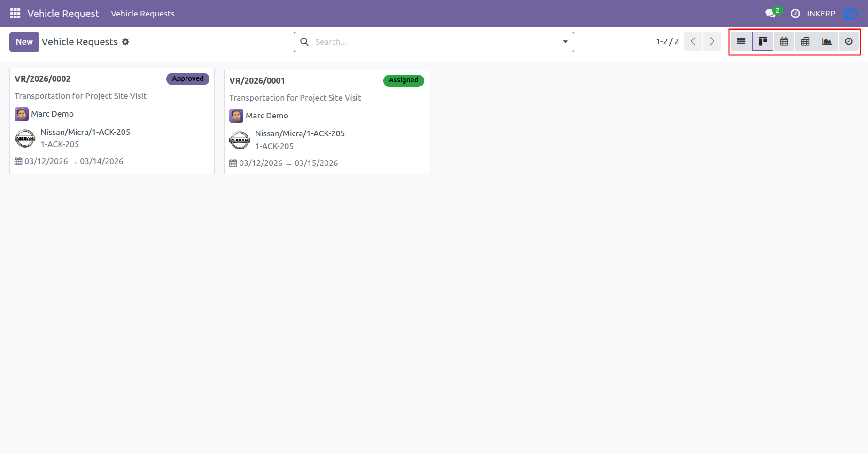Image resolution: width=868 pixels, height=454 pixels.
Task: Click the Approved status badge
Action: 188,79
